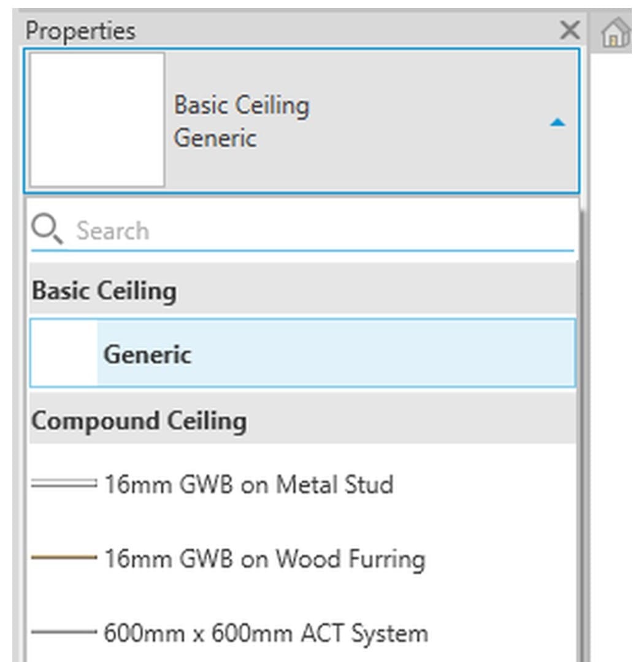Image resolution: width=644 pixels, height=662 pixels.
Task: Click the Basic Ceiling type preview thumbnail
Action: coord(97,120)
